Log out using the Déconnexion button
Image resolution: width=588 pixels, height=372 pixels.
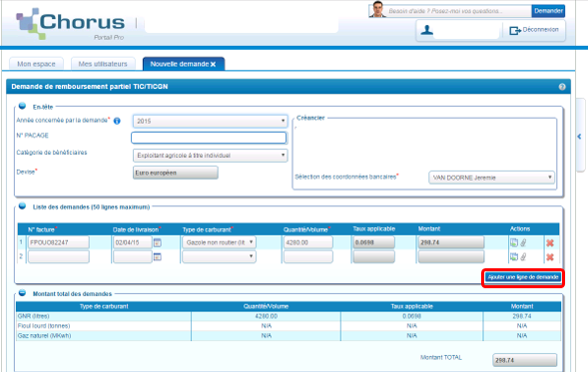click(x=534, y=30)
